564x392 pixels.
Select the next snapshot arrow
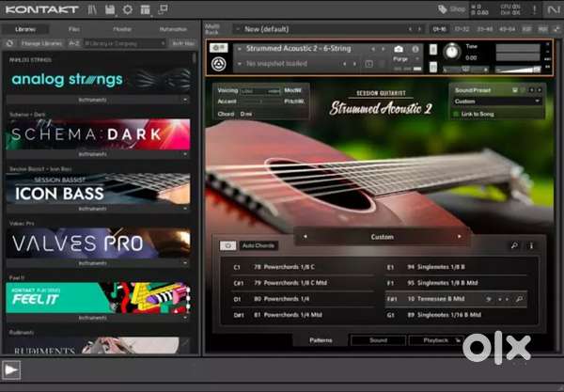(x=355, y=64)
